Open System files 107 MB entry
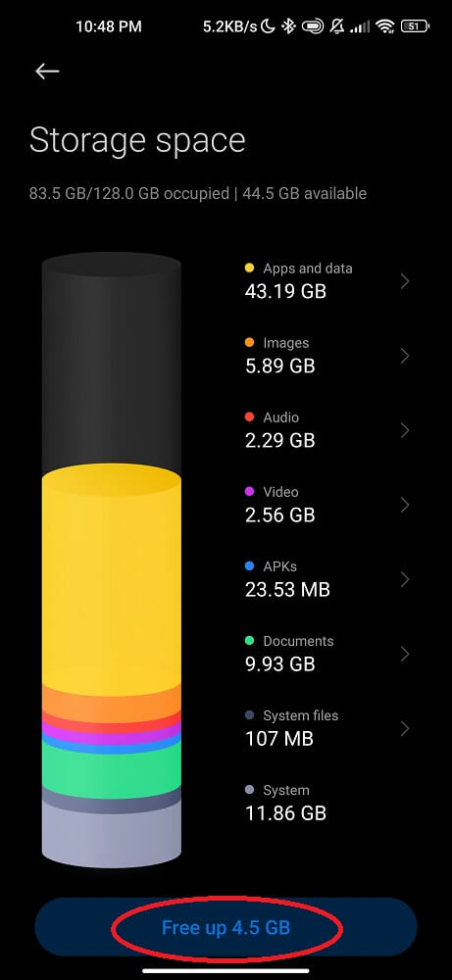Screen dimensions: 452x980 tap(327, 728)
